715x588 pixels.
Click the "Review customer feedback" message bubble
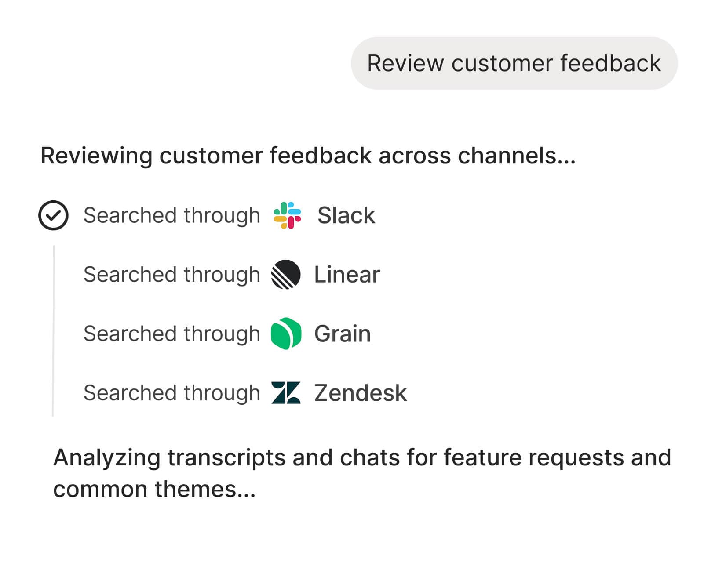tap(514, 63)
